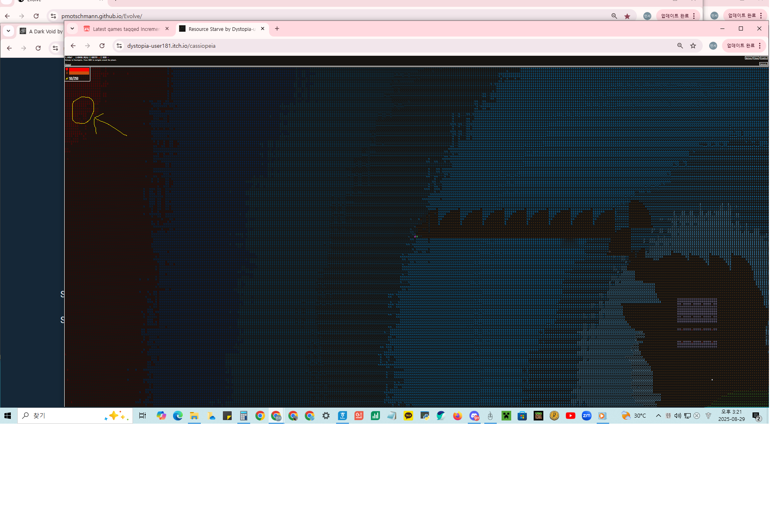Click the red health bar

click(79, 70)
